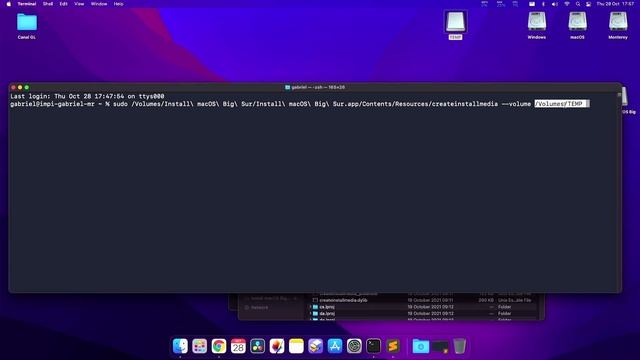
Task: Open the Downloads folder stack in Dock
Action: [421, 346]
